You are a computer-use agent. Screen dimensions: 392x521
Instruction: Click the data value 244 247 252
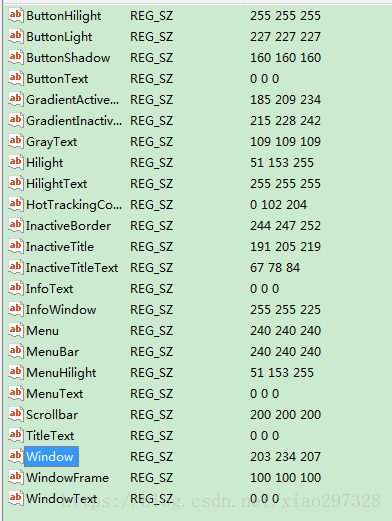coord(285,226)
